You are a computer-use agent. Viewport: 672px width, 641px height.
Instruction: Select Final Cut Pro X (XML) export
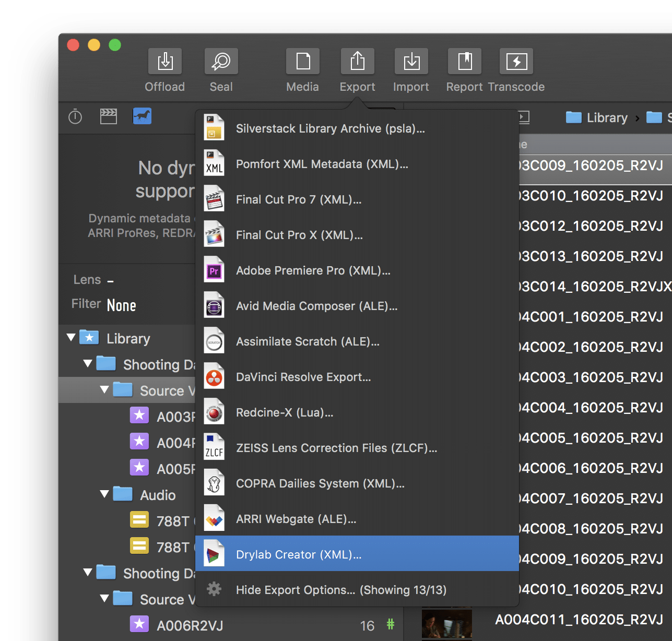pos(357,235)
